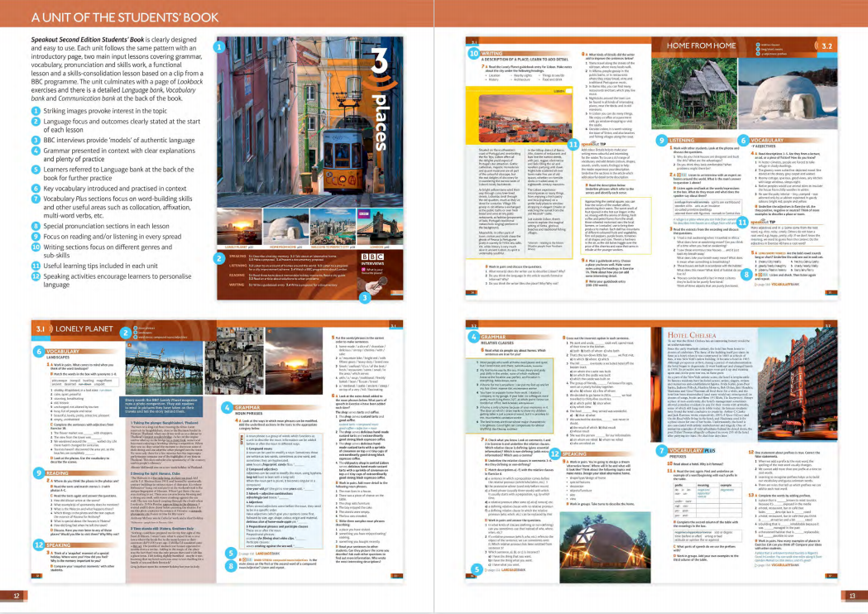868x614 pixels.
Task: Click the "LONELY PLANET" lesson heading
Action: [84, 329]
